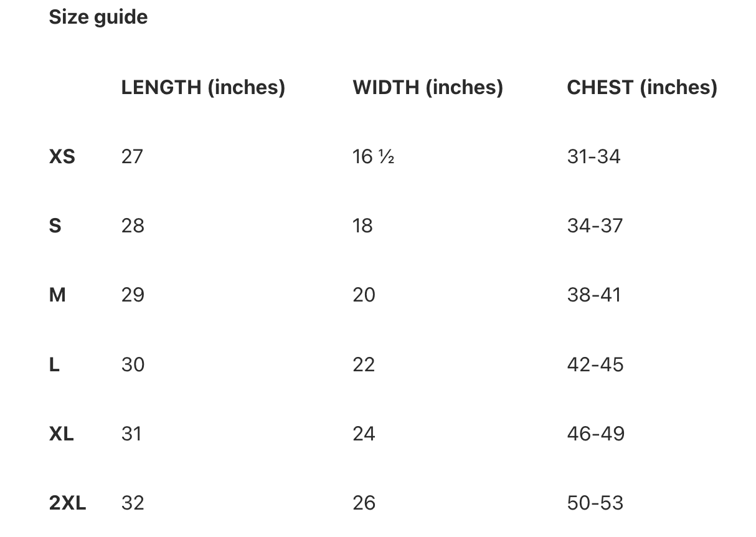Click the S chest range 34-37
The width and height of the screenshot is (756, 537).
click(595, 226)
